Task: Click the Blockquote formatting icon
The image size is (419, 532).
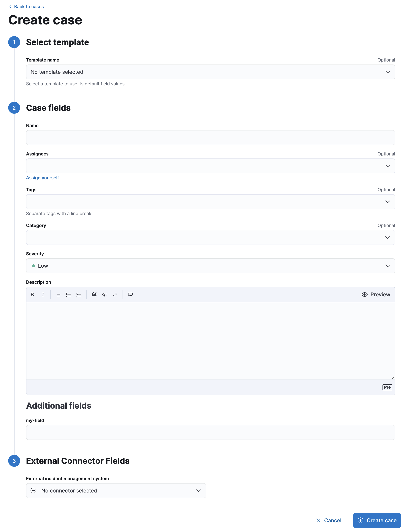Action: tap(94, 295)
